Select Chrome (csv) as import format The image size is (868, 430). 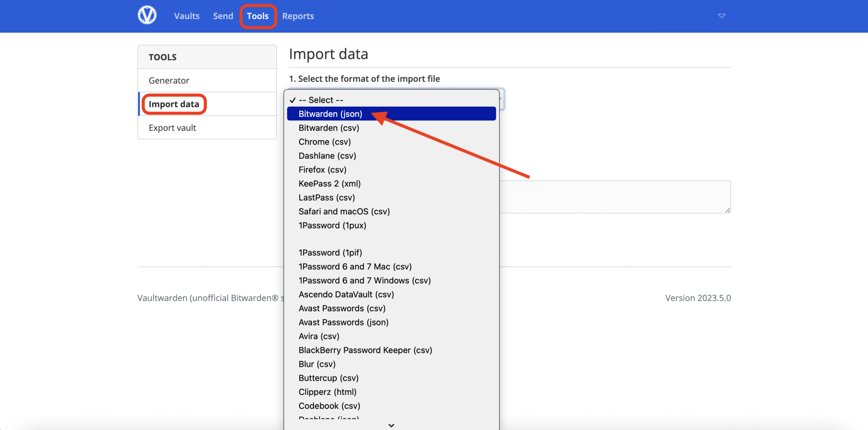(324, 141)
